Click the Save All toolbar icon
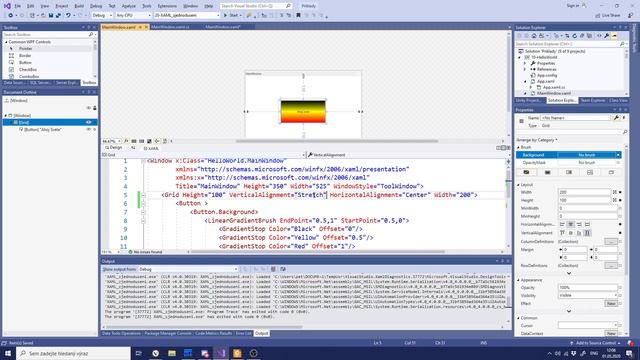Viewport: 640px width, 360px height. click(x=58, y=15)
